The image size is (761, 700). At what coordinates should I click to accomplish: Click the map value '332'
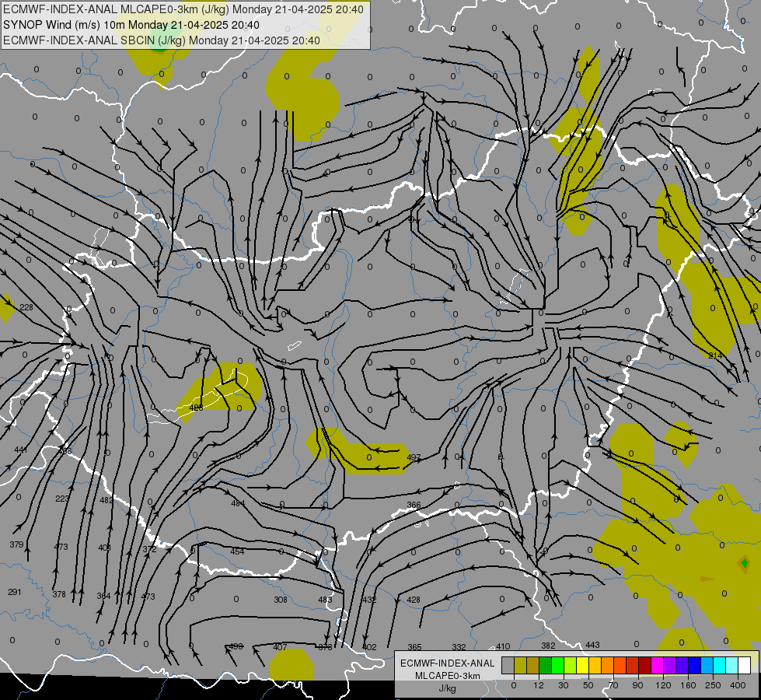tap(459, 647)
